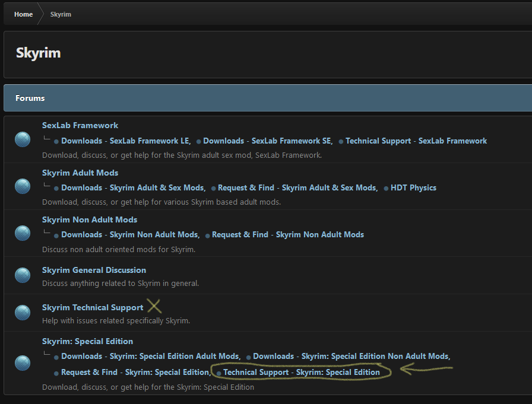Screen dimensions: 532x404
Task: Click the 'Discuss anything related to Skyrim in general.' text
Action: [121, 284]
